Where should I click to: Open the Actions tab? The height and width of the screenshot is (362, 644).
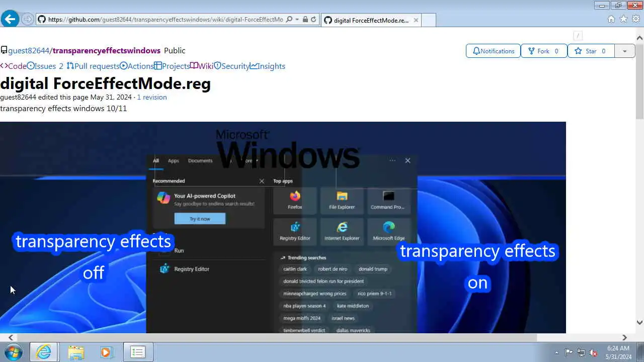(x=137, y=66)
